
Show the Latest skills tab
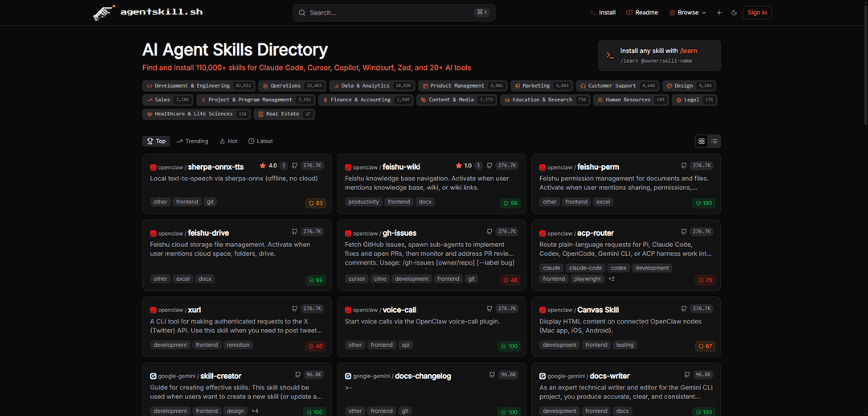click(x=260, y=141)
